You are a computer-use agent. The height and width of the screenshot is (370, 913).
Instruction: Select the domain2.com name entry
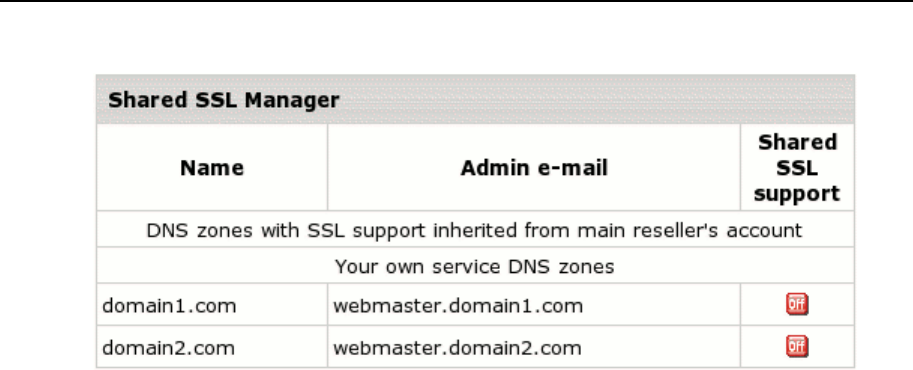(x=168, y=348)
